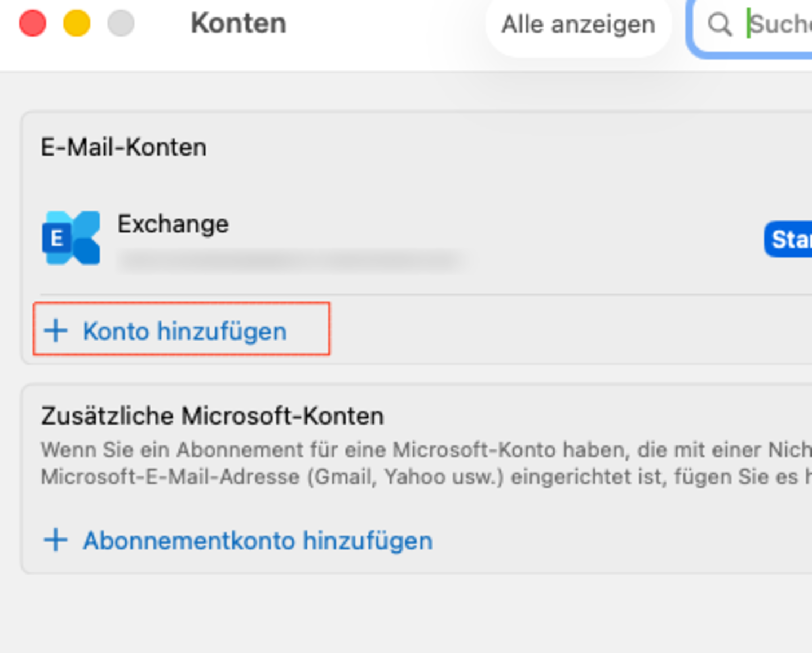Click the magnifying glass search icon

pyautogui.click(x=720, y=25)
